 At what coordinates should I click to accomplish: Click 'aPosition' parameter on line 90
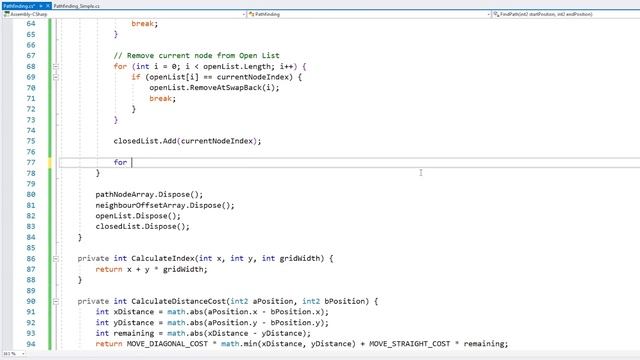pyautogui.click(x=273, y=301)
